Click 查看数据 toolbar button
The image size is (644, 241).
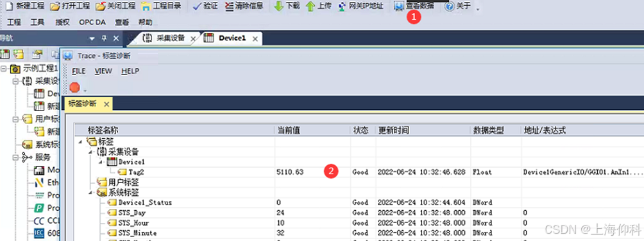coord(414,6)
